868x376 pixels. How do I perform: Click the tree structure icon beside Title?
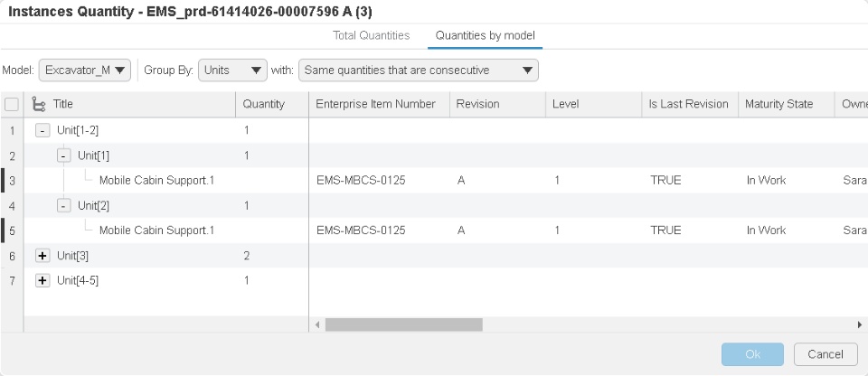tap(39, 104)
